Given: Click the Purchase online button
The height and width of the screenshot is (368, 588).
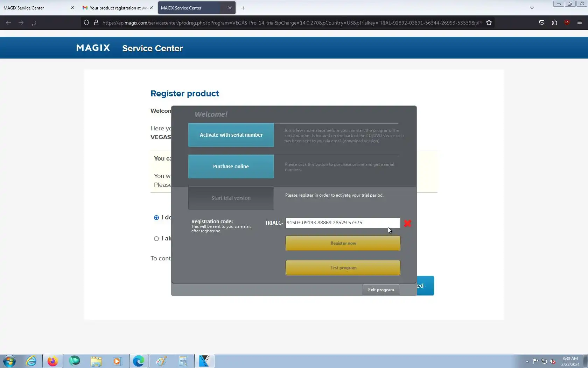Looking at the screenshot, I should point(231,166).
